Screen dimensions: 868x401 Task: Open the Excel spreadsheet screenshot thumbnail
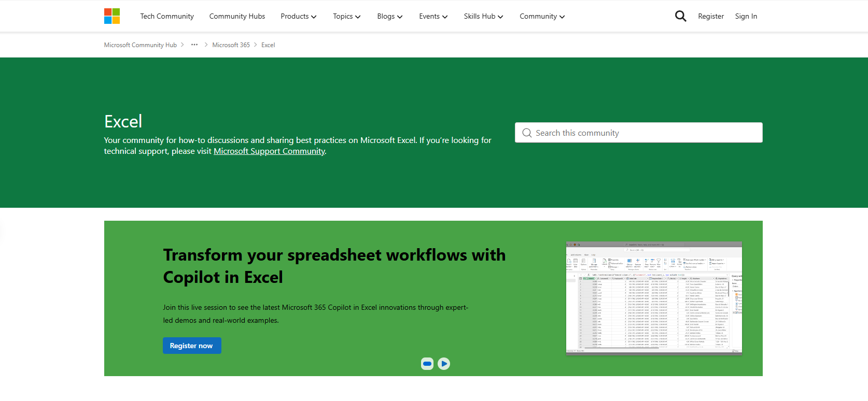pyautogui.click(x=654, y=298)
